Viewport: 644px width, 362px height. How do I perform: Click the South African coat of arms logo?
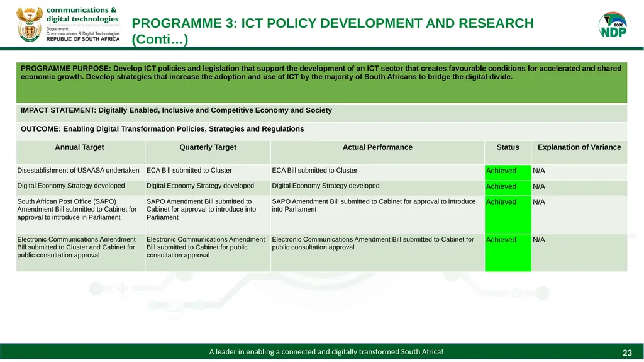(x=30, y=25)
